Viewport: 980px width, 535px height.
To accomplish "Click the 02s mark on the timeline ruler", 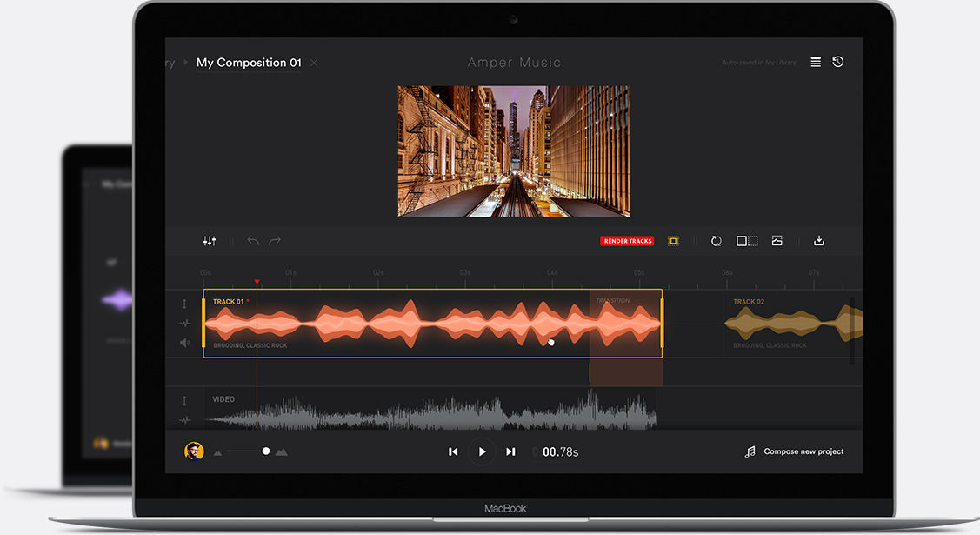I will (378, 272).
